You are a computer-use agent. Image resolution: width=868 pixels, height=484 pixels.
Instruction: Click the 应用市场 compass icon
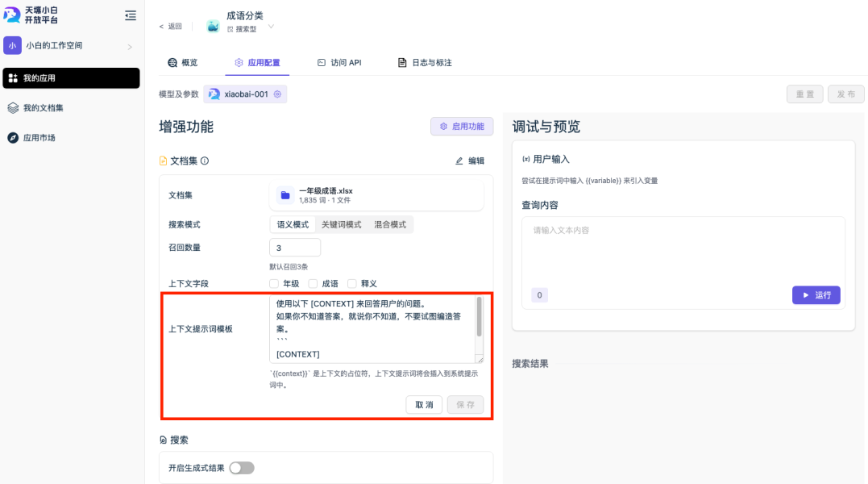tap(13, 138)
